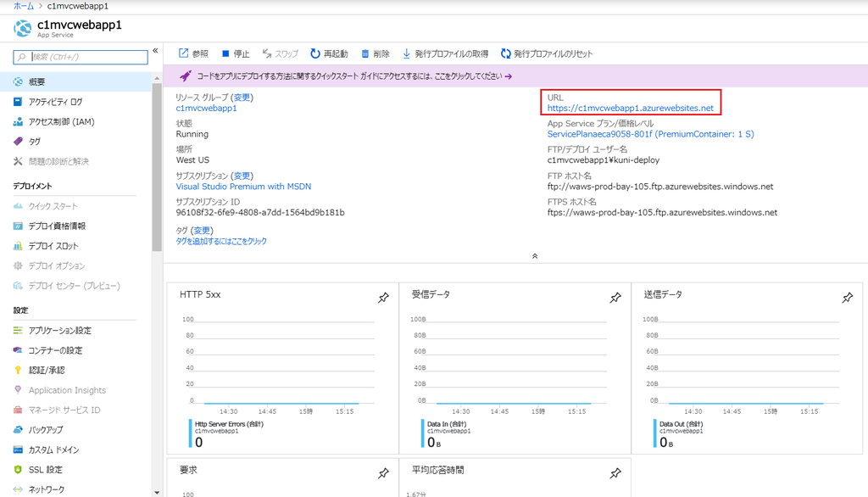
Task: Click the デプロイ オプション gear icon
Action: point(18,266)
